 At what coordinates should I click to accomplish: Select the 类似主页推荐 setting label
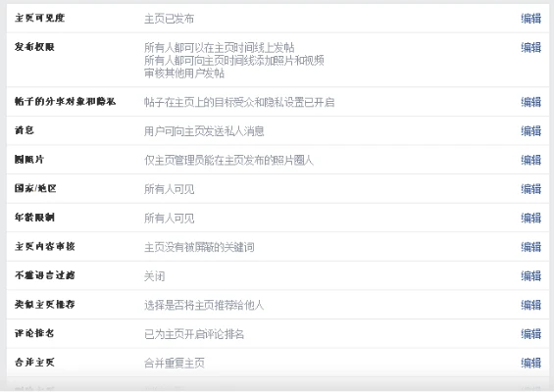[45, 304]
